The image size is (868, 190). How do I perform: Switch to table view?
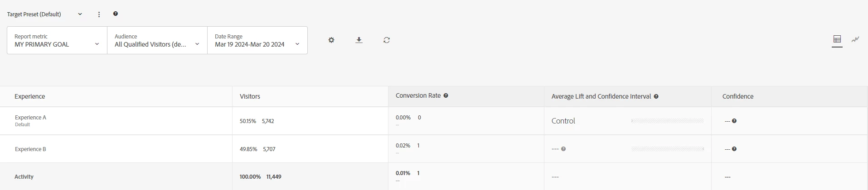tap(837, 40)
